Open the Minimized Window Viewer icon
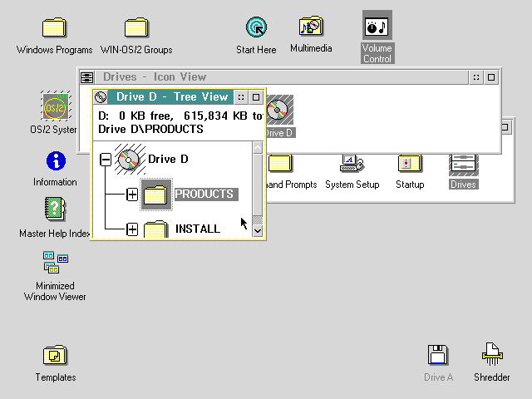 56,263
